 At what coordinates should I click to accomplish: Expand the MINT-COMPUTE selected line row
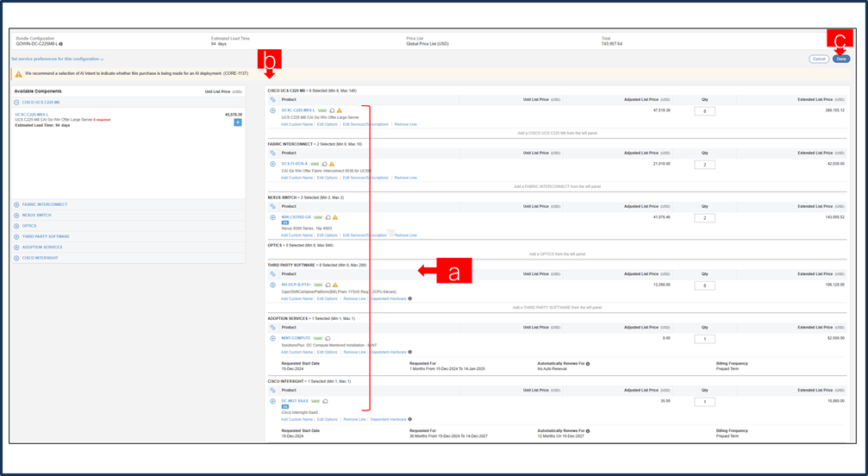(273, 338)
